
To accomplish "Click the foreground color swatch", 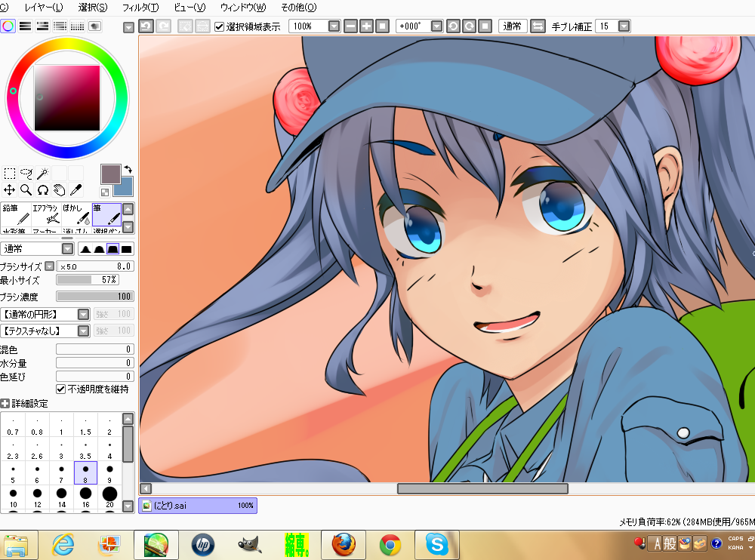I will coord(111,174).
